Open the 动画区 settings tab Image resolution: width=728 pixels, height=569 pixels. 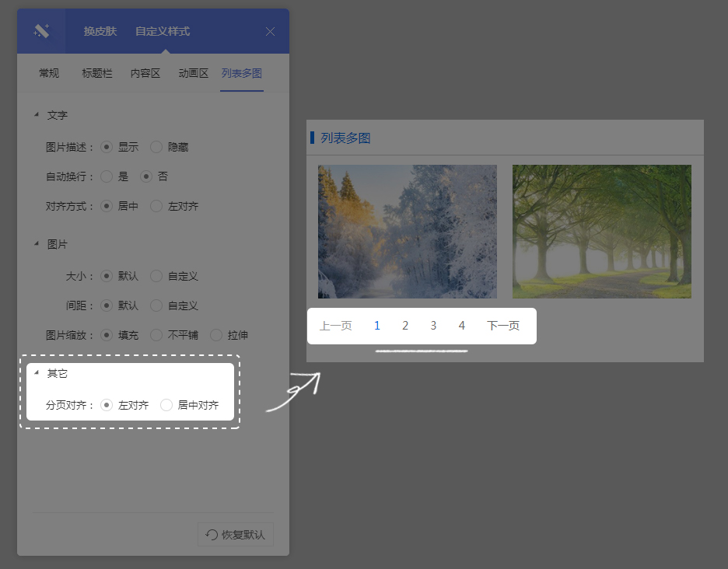tap(194, 73)
